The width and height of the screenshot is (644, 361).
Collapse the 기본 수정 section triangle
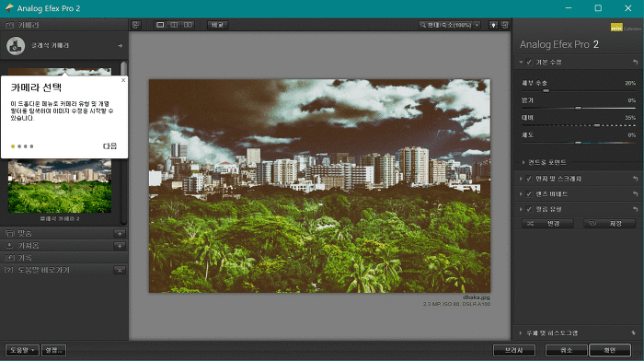521,62
